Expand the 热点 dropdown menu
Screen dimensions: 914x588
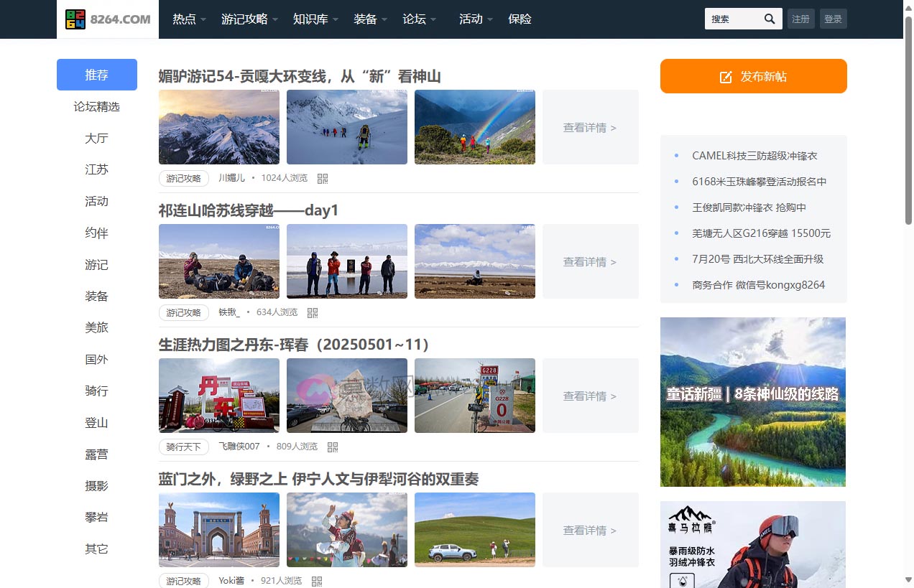(x=189, y=19)
